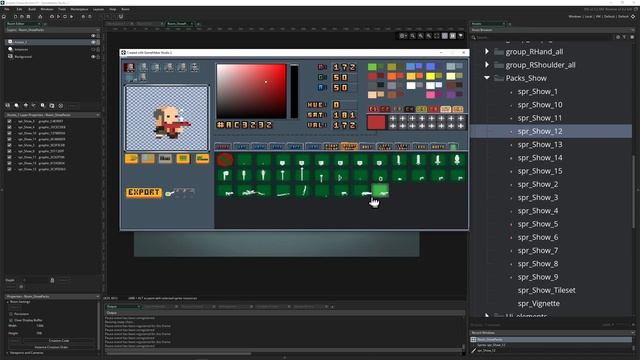This screenshot has width=640, height=360.
Task: Open the Build menu
Action: [x=32, y=9]
